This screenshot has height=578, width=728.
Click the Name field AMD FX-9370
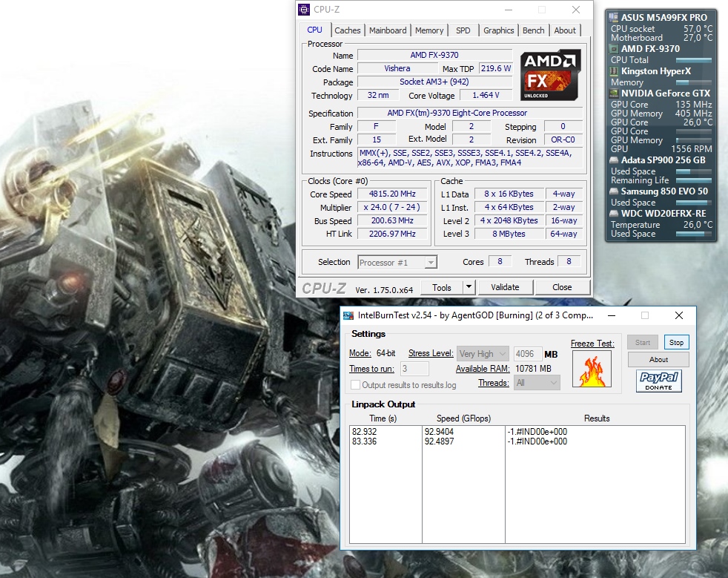coord(434,55)
